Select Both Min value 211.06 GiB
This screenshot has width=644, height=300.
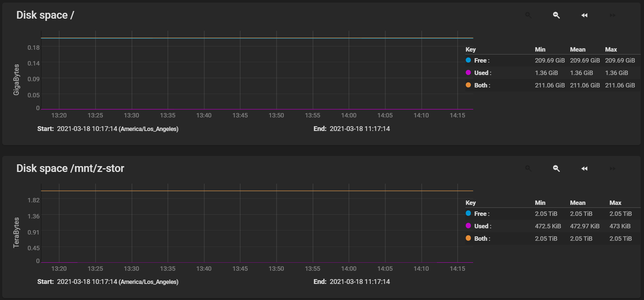(550, 85)
